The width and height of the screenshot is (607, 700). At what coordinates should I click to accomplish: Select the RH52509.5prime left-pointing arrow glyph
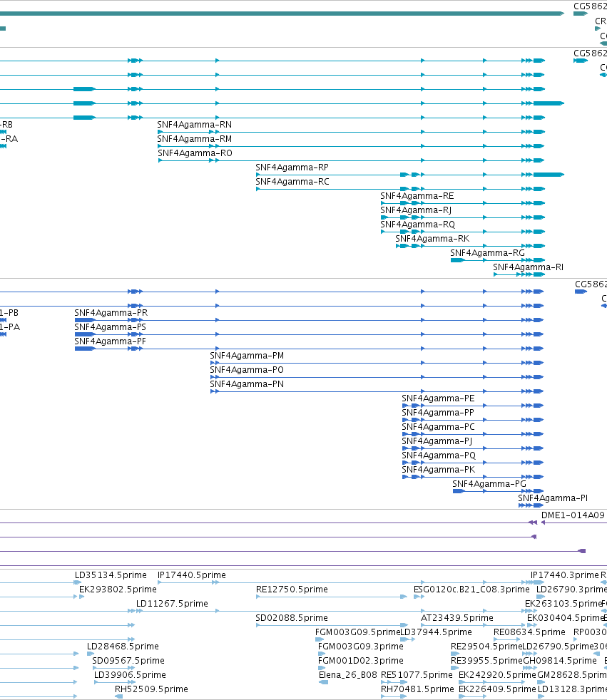coord(119,697)
